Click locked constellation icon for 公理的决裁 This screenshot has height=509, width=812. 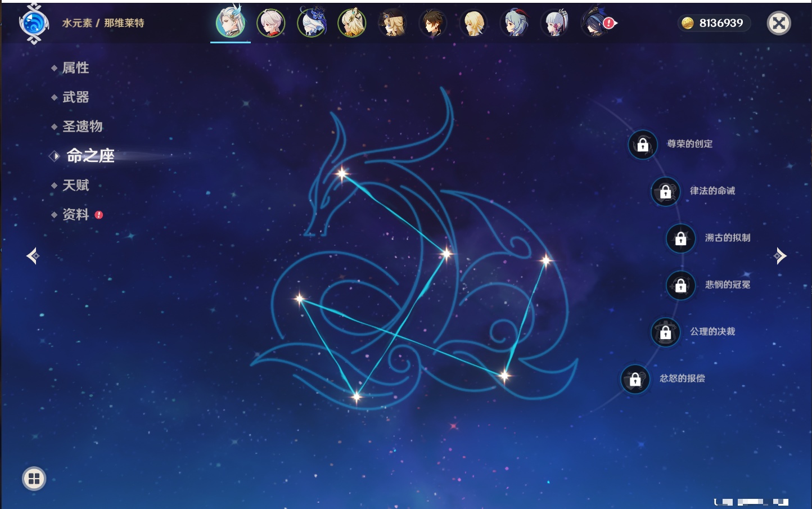tap(665, 332)
